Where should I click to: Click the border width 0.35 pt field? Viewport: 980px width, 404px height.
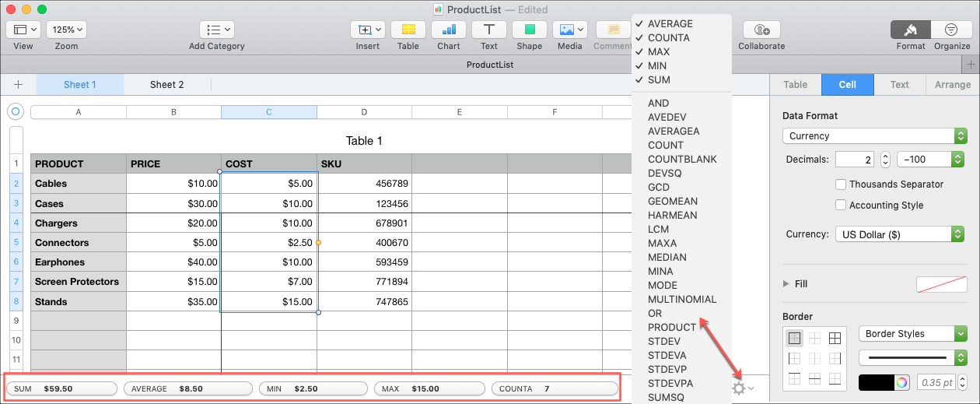click(936, 382)
